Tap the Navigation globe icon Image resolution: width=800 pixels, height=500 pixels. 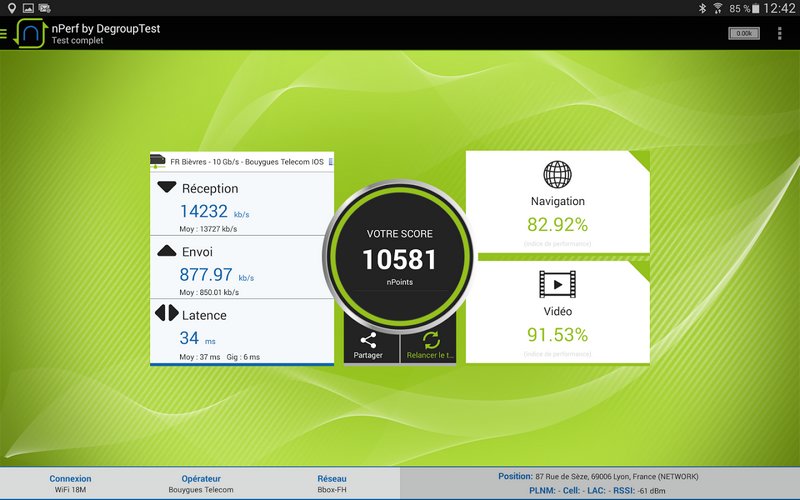point(557,175)
